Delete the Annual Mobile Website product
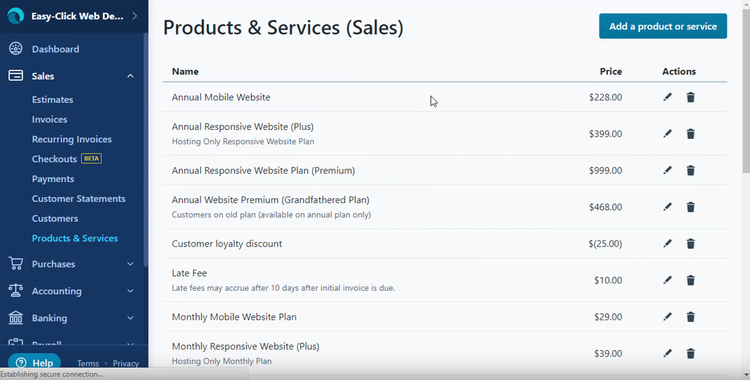This screenshot has height=380, width=750. click(x=690, y=97)
